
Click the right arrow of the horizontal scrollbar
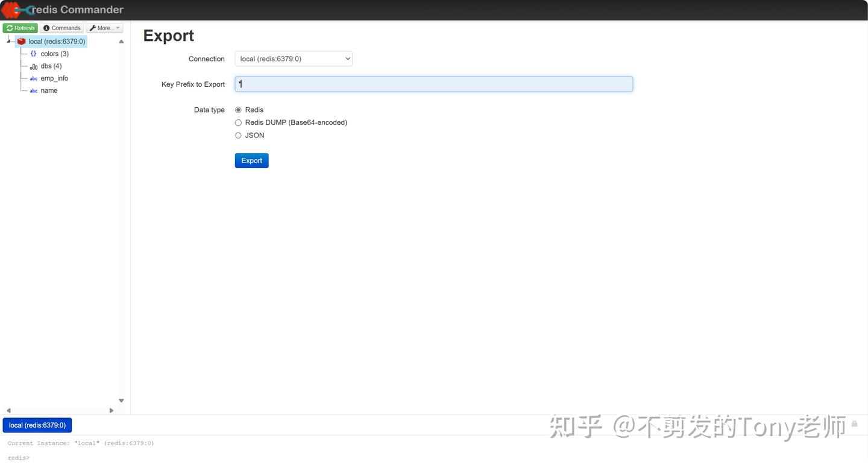[112, 410]
